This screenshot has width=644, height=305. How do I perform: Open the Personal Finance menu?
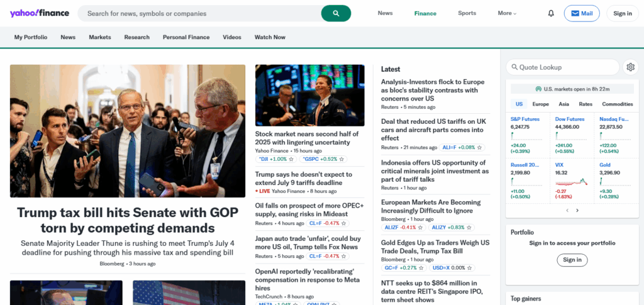(x=186, y=37)
